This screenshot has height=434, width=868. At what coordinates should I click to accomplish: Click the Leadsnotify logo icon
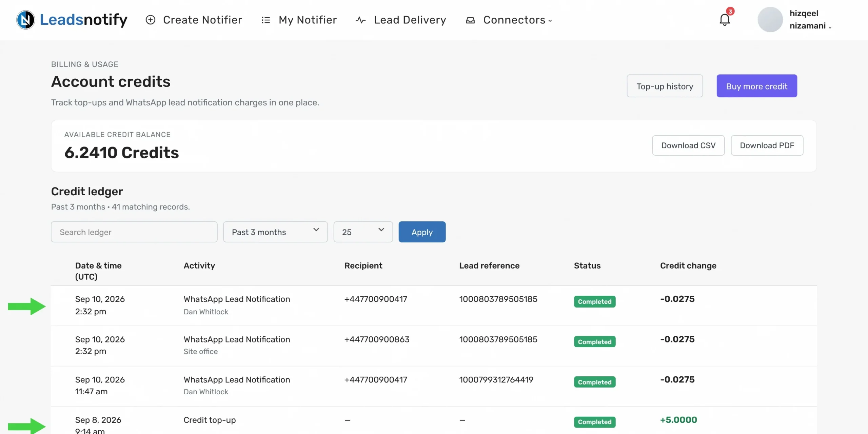tap(25, 20)
